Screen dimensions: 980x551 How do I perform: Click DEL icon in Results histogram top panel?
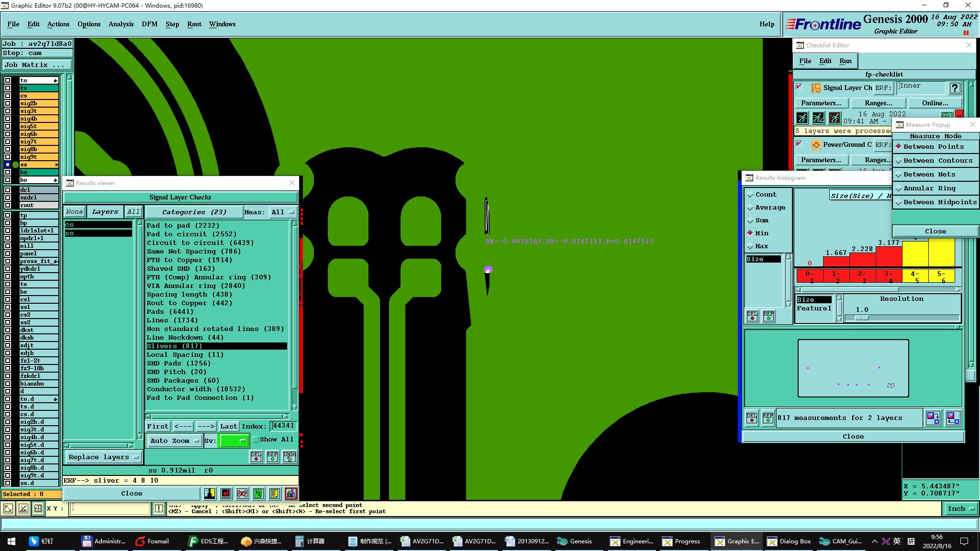point(752,316)
